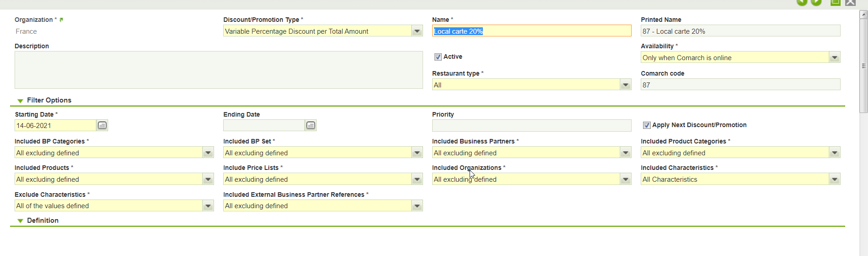Image resolution: width=868 pixels, height=256 pixels.
Task: Expand the Availability dropdown
Action: coord(834,57)
